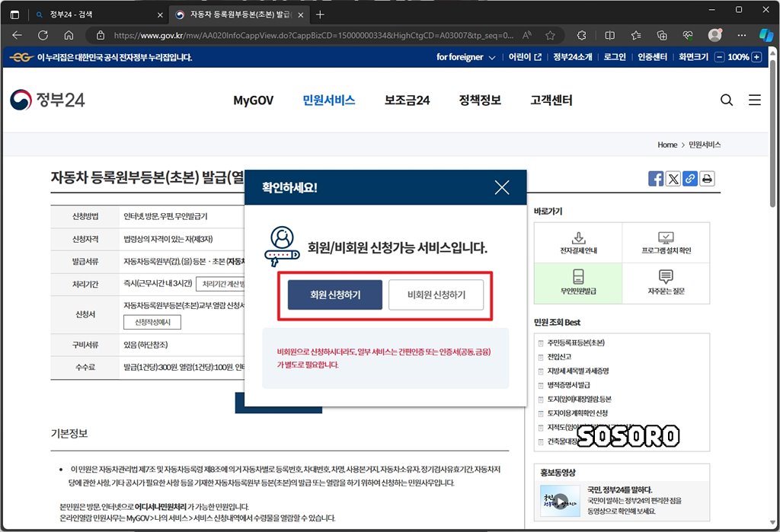This screenshot has width=780, height=532.
Task: Share the page on Facebook
Action: click(x=656, y=179)
